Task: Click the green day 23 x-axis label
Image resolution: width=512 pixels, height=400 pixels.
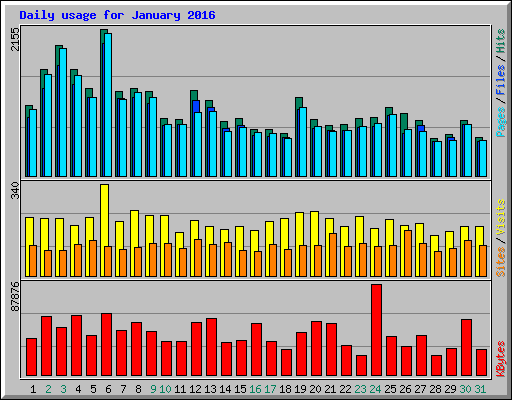Action: tap(360, 389)
